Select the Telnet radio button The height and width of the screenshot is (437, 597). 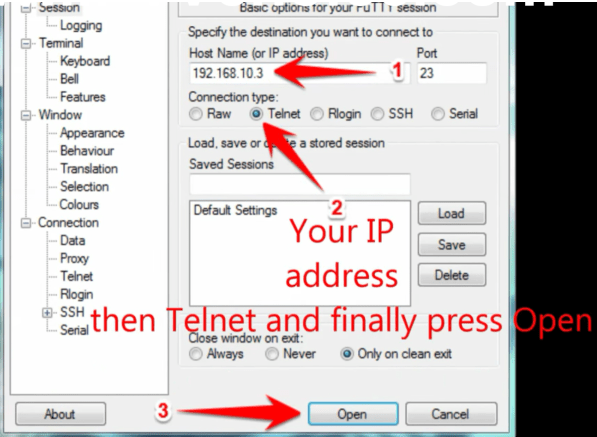point(256,113)
